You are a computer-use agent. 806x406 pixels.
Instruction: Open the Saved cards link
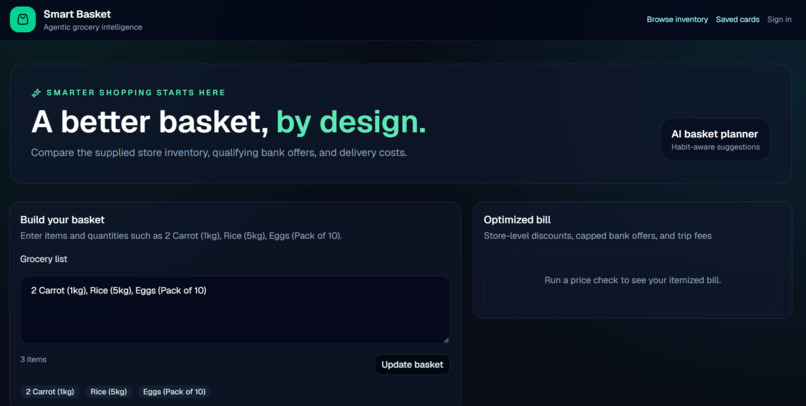737,20
